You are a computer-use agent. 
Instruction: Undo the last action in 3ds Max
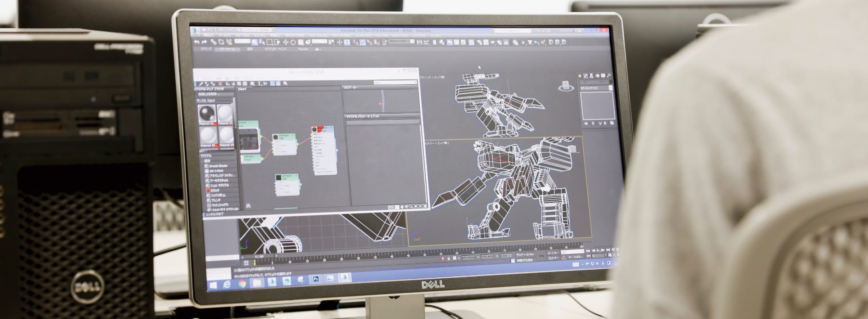pyautogui.click(x=197, y=42)
